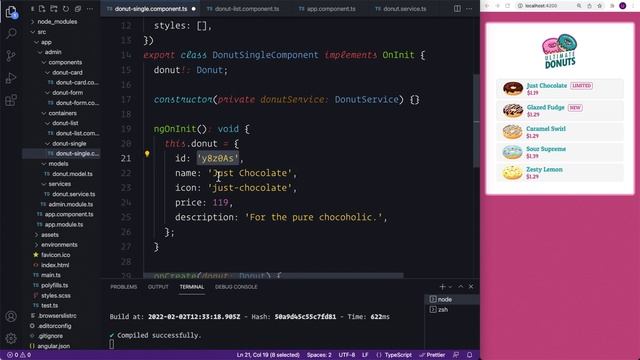Click New Folder icon in Explorer header

click(x=53, y=9)
